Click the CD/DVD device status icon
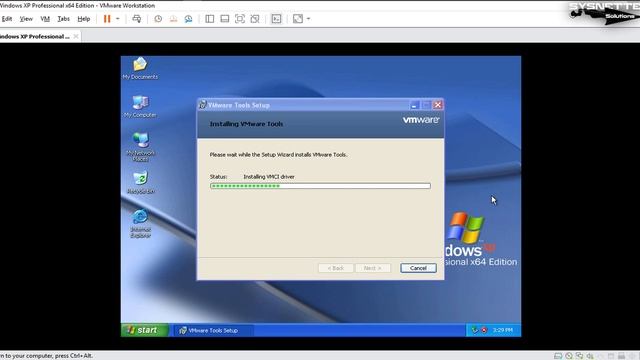Viewport: 640px width, 360px height. (569, 356)
